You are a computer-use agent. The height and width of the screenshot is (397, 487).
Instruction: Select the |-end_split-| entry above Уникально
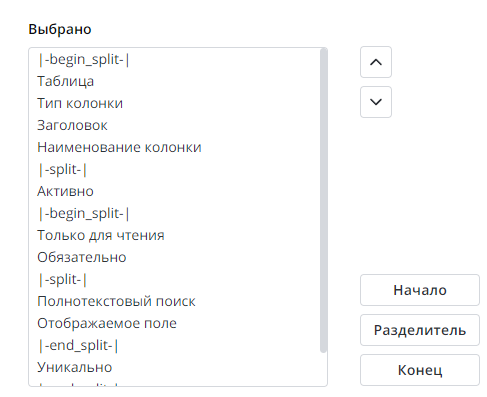tap(174, 345)
